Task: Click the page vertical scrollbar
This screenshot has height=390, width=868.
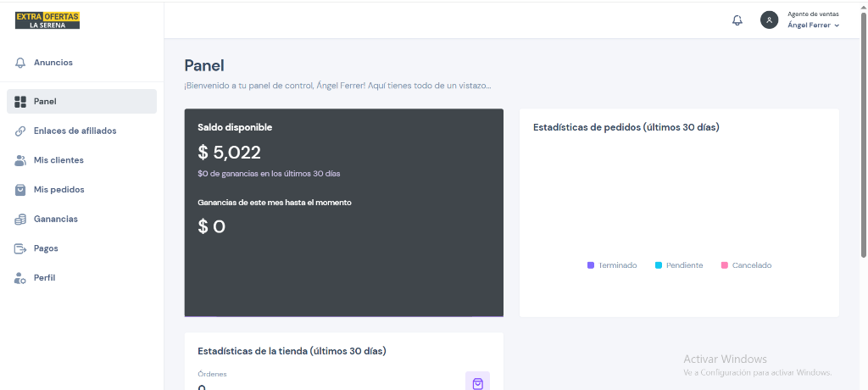Action: pos(864,133)
